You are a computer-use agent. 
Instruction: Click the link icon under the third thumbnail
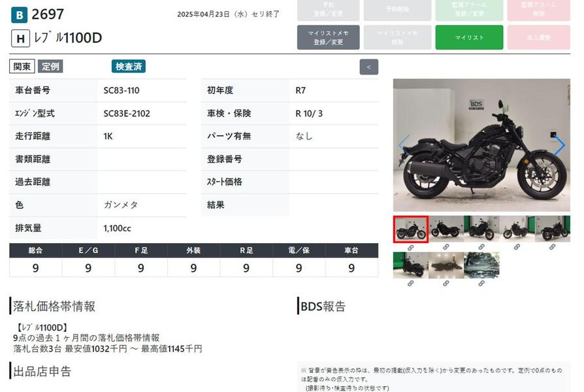click(481, 248)
